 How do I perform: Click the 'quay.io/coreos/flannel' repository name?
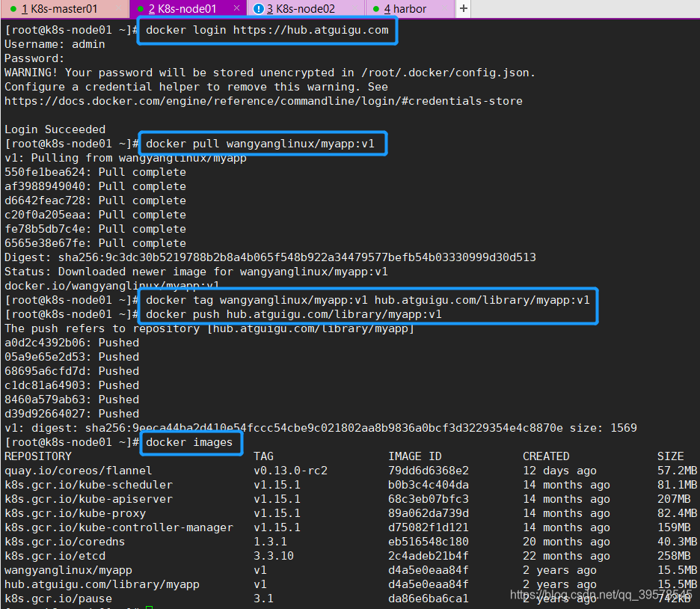pyautogui.click(x=78, y=471)
